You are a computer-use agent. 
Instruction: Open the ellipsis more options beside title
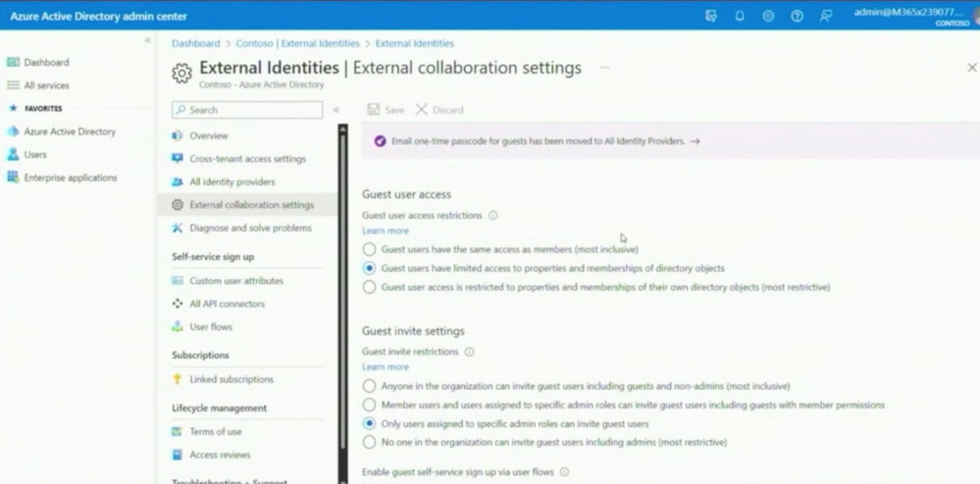(x=604, y=67)
